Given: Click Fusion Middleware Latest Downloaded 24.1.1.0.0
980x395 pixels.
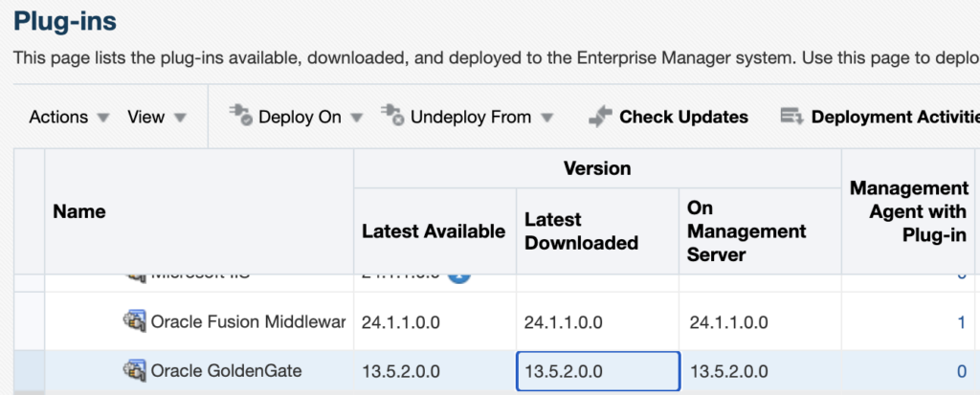Looking at the screenshot, I should tap(563, 323).
